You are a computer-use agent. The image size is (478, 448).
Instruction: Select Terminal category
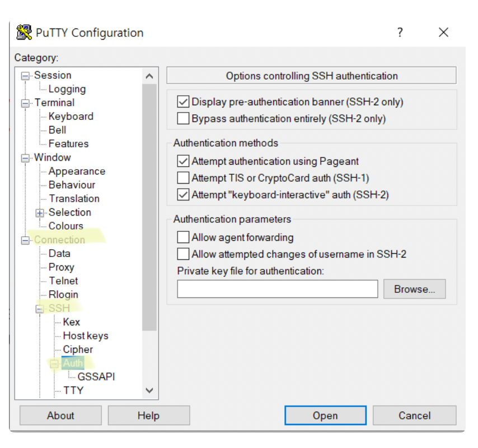coord(54,102)
